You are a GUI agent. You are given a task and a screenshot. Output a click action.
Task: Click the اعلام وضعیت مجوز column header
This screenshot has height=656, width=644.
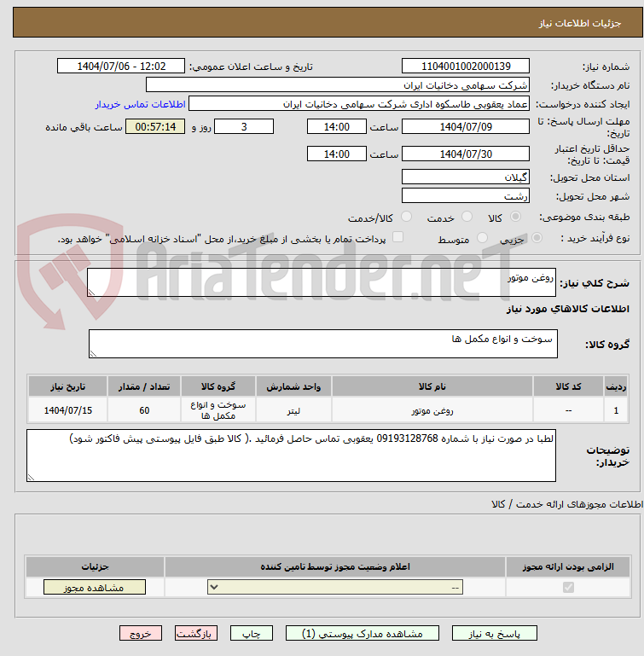[334, 567]
